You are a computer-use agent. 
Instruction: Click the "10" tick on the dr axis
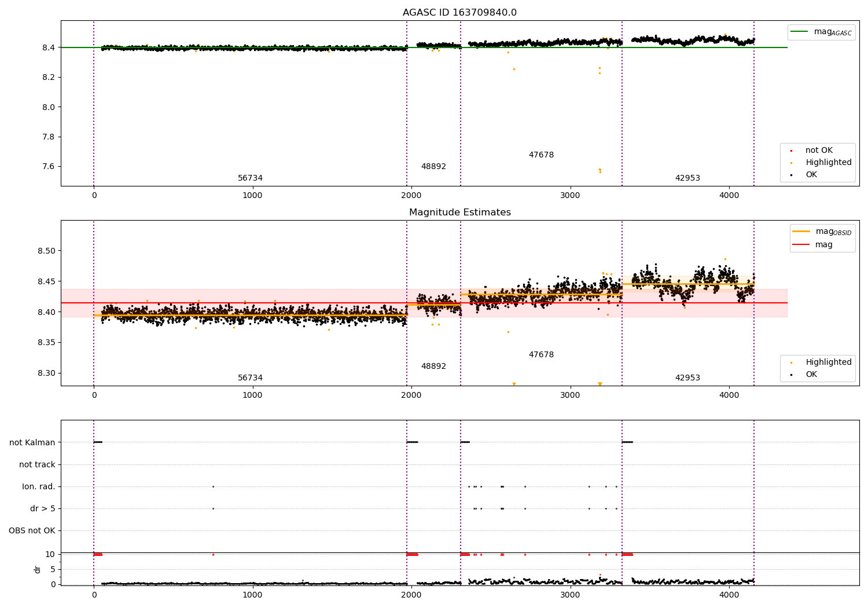point(50,554)
